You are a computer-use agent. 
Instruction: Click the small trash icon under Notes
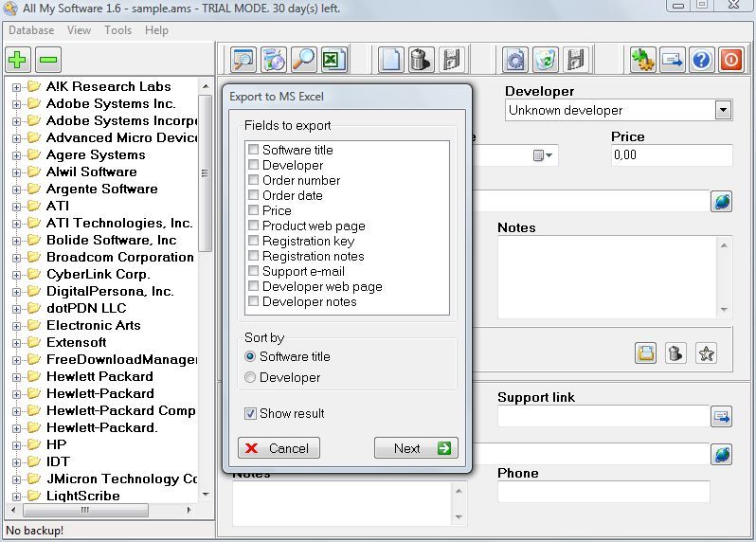coord(676,353)
